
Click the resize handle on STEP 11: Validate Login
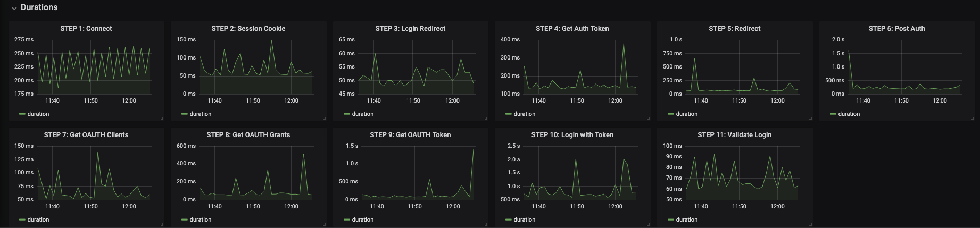click(x=810, y=224)
